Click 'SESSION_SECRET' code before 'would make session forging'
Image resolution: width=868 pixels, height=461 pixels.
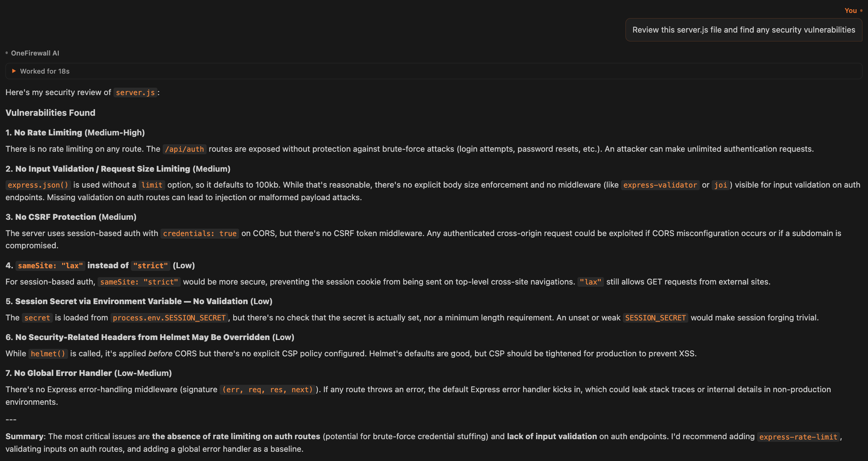(x=655, y=318)
